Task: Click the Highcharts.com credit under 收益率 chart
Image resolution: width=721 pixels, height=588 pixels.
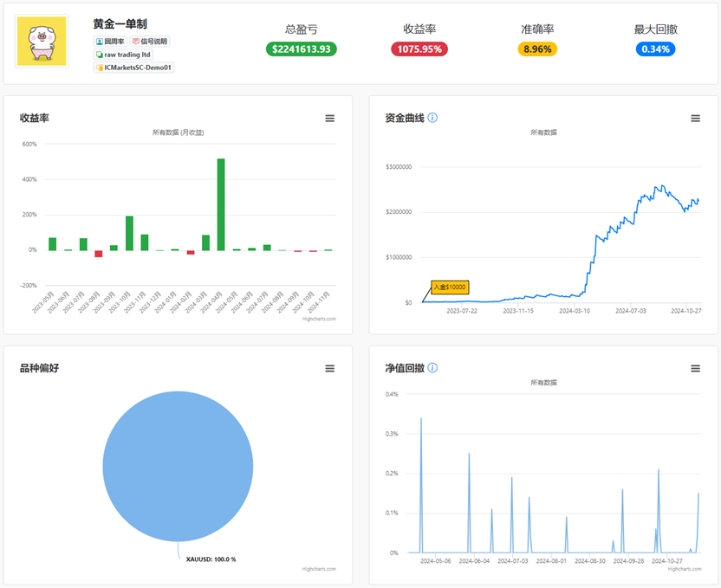Action: [319, 319]
